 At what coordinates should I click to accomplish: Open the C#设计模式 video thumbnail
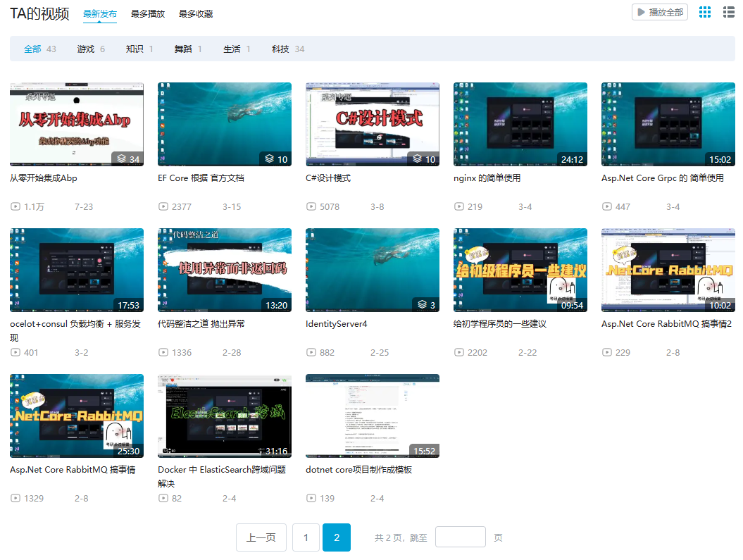(373, 124)
